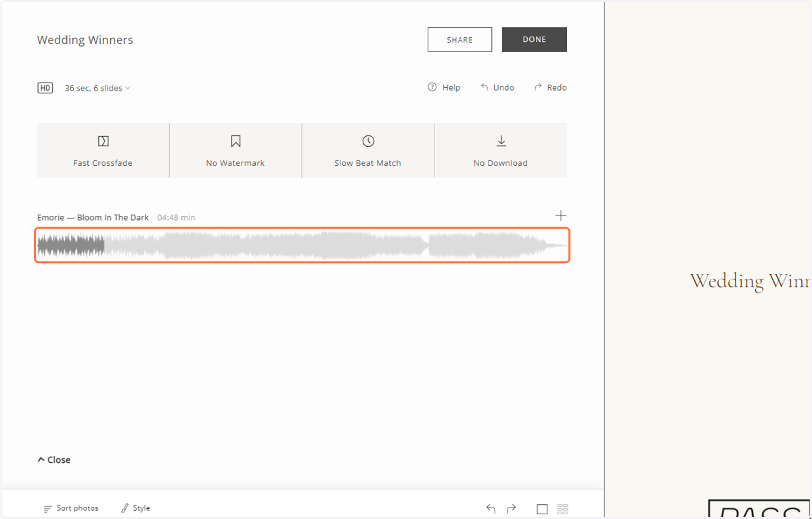Switch to grid view icon
Image resolution: width=812 pixels, height=519 pixels.
(563, 509)
